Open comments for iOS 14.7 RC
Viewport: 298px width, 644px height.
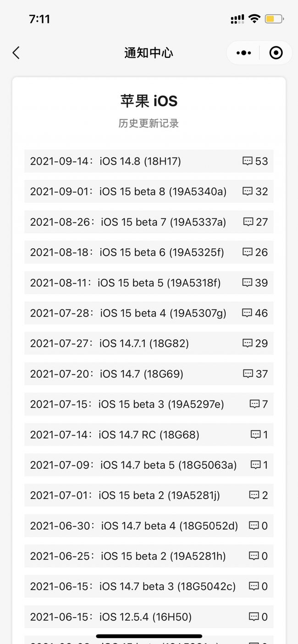point(255,434)
